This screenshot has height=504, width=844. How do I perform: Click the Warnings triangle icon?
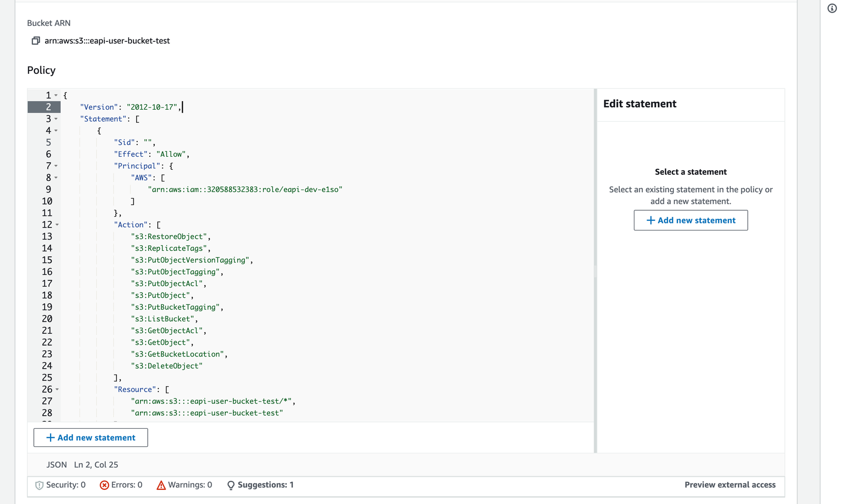[x=161, y=485]
